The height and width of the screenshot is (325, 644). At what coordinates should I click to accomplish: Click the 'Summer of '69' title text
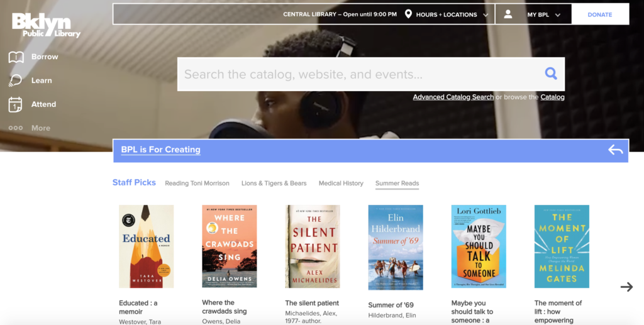point(391,306)
